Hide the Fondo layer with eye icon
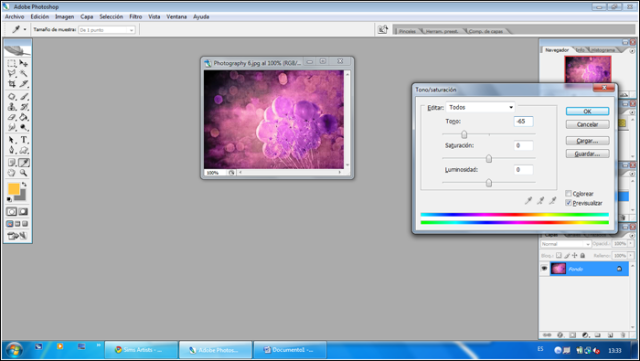This screenshot has width=640, height=361. (544, 268)
